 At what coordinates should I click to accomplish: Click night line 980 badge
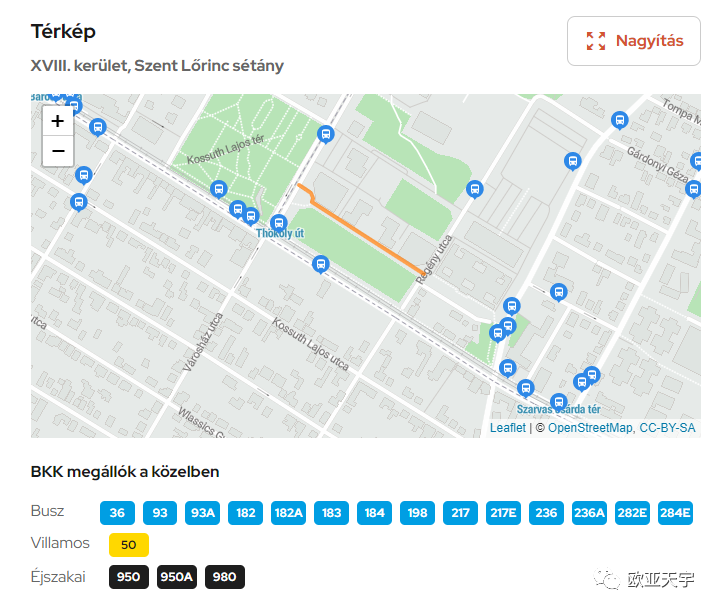click(225, 577)
